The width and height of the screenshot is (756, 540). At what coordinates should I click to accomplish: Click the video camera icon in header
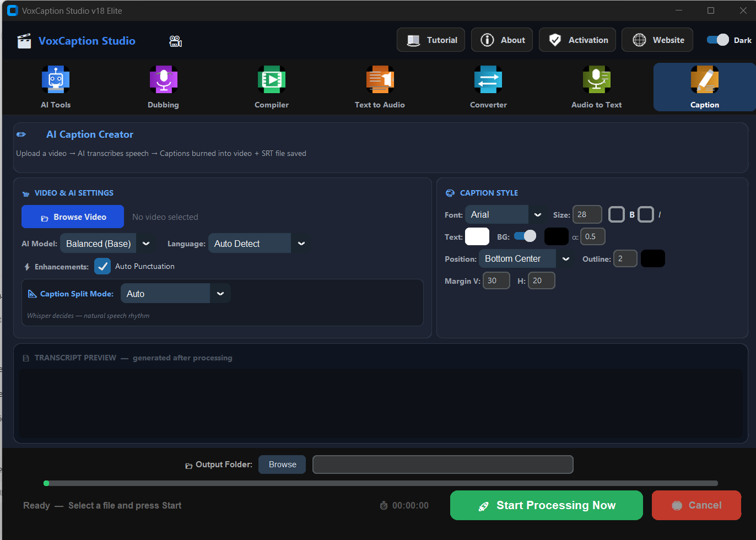175,41
